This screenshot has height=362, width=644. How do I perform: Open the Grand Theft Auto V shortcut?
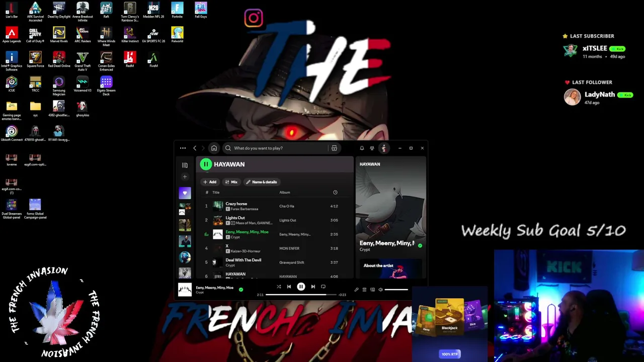pos(83,61)
